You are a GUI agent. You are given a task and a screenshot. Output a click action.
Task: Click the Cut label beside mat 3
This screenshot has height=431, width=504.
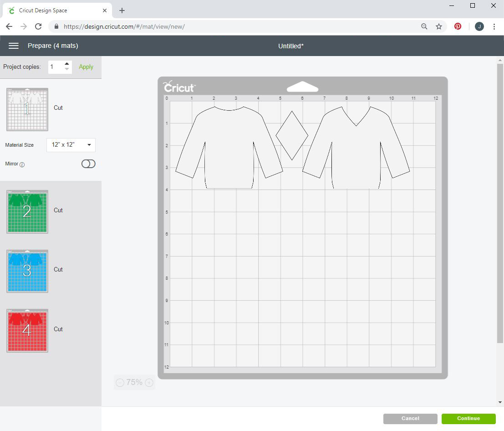point(58,270)
